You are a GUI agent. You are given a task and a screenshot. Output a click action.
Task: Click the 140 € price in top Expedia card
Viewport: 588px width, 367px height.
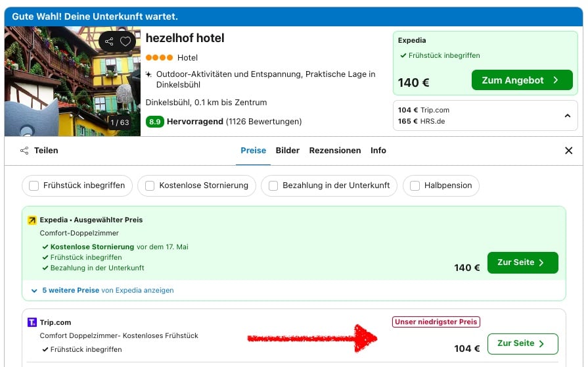pos(413,83)
